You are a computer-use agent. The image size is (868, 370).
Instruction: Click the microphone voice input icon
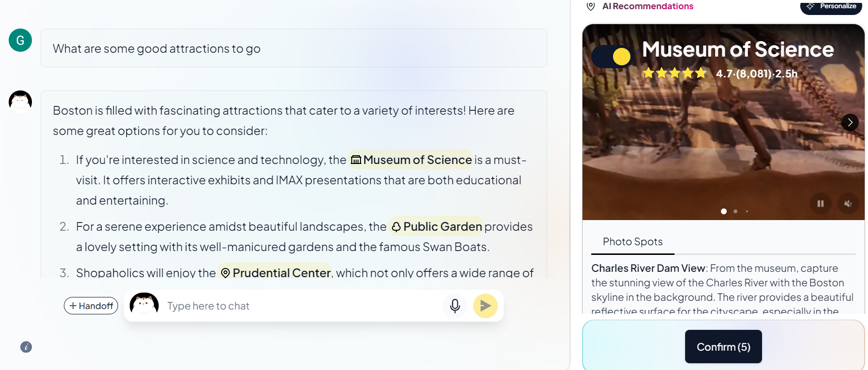[455, 306]
